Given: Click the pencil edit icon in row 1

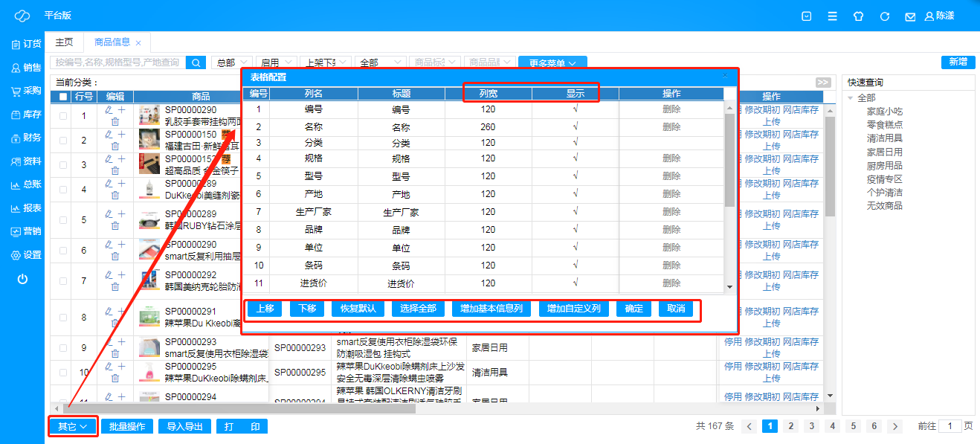Looking at the screenshot, I should [x=109, y=110].
